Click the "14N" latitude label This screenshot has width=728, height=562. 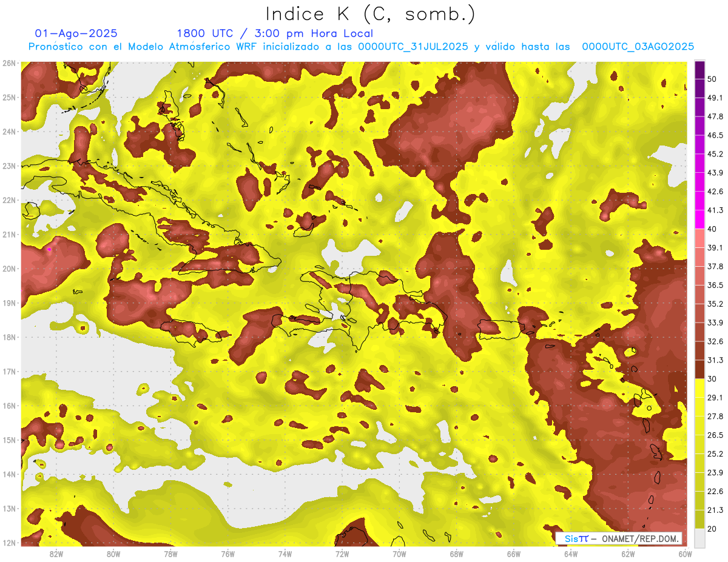point(9,474)
